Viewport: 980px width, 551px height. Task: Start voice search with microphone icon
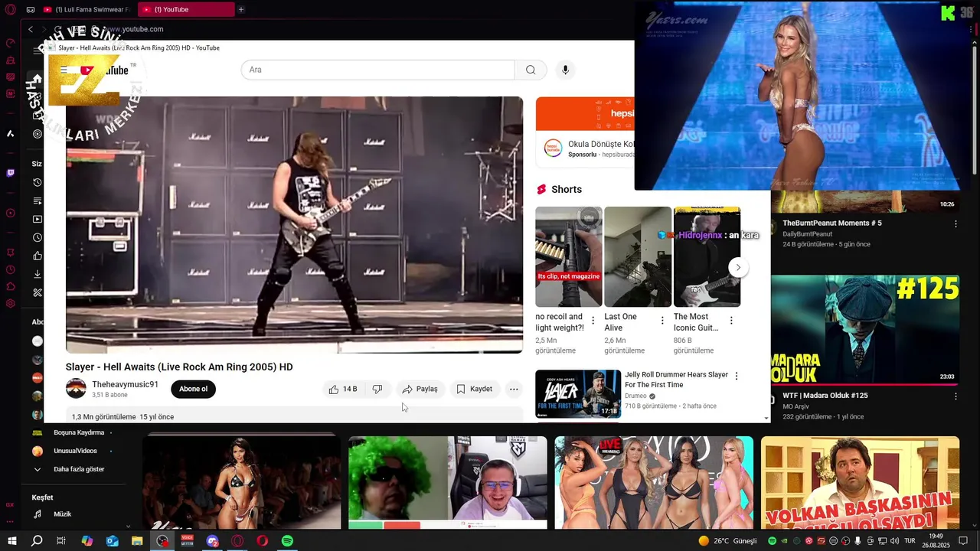565,70
